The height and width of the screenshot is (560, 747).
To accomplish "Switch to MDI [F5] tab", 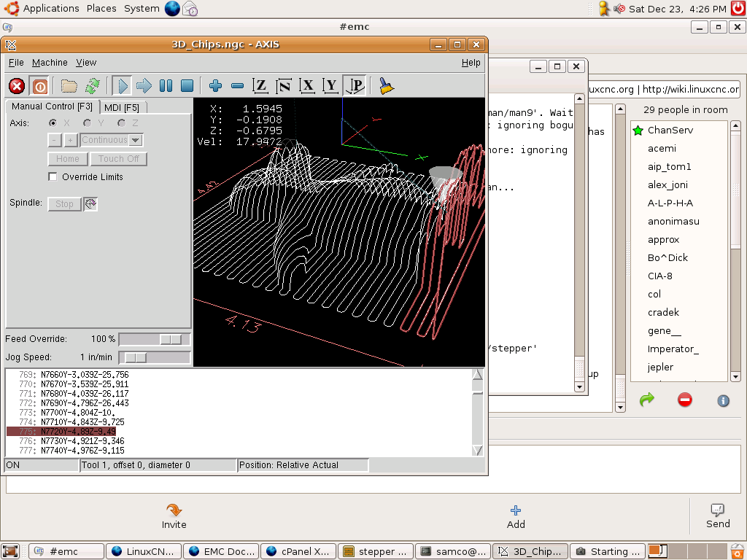I will click(x=122, y=108).
